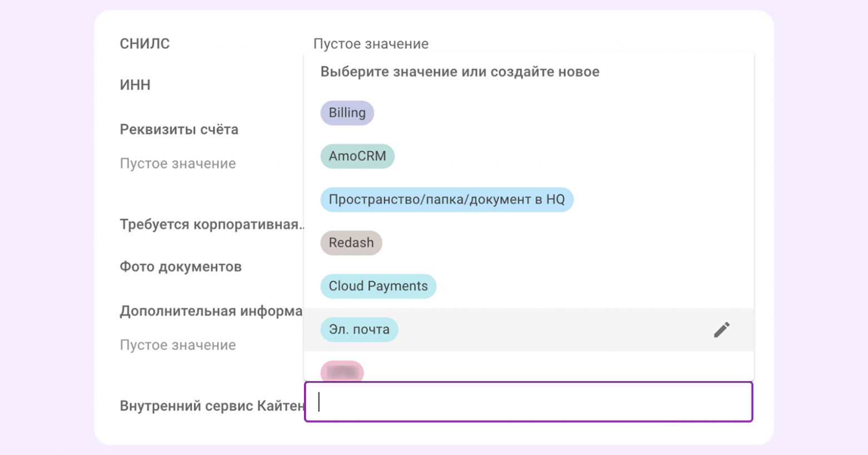Select Пространство/папка/документ в HQ
The height and width of the screenshot is (455, 868).
447,199
